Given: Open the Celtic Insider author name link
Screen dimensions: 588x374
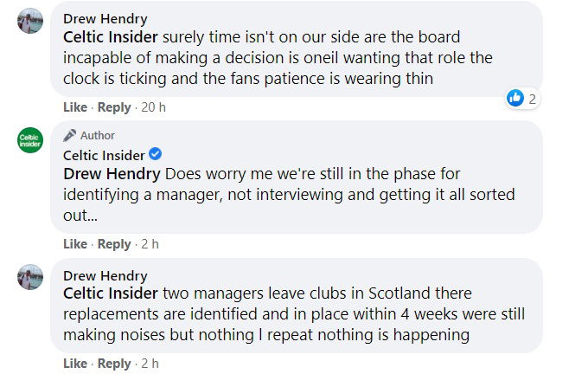Looking at the screenshot, I should coord(104,156).
